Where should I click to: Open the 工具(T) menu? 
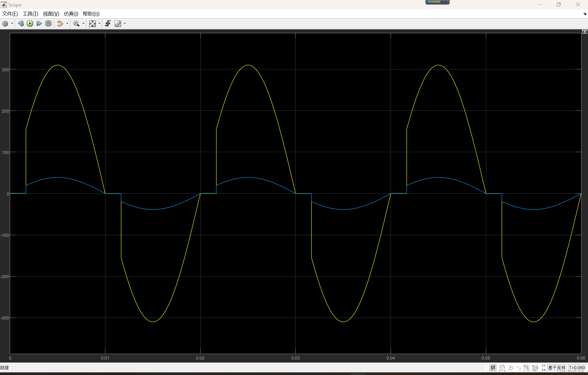[x=30, y=14]
